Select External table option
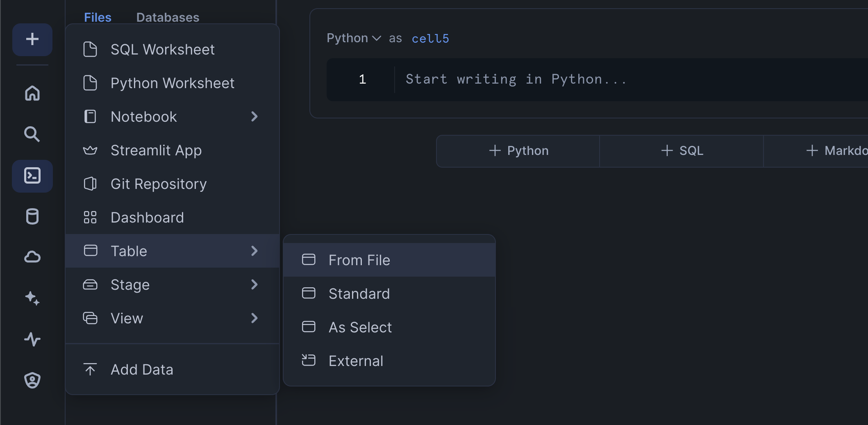 tap(356, 361)
